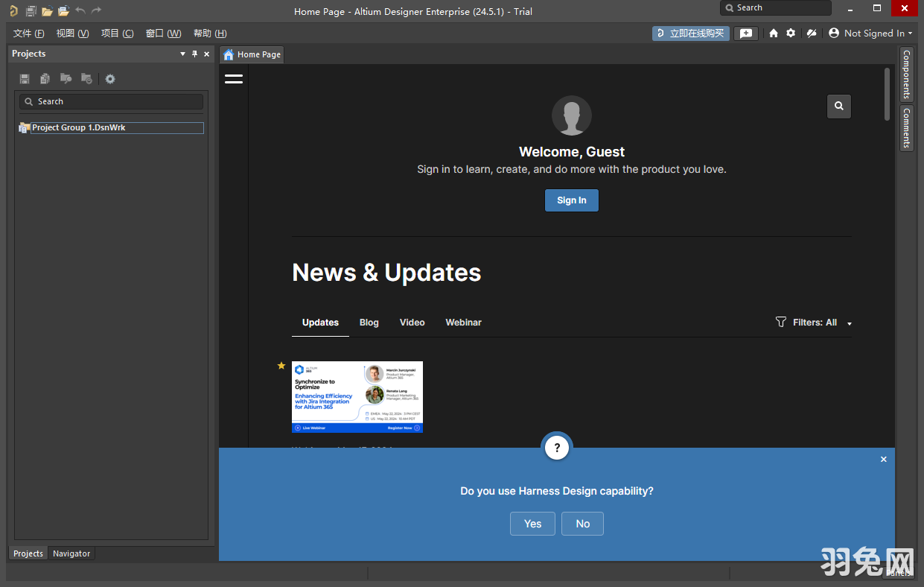
Task: Open the 文件 (F) menu
Action: 28,34
